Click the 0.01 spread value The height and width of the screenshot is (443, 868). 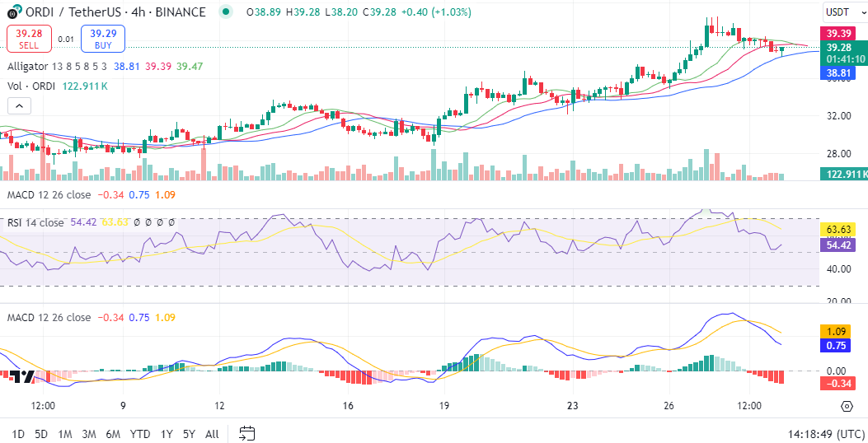pos(66,40)
